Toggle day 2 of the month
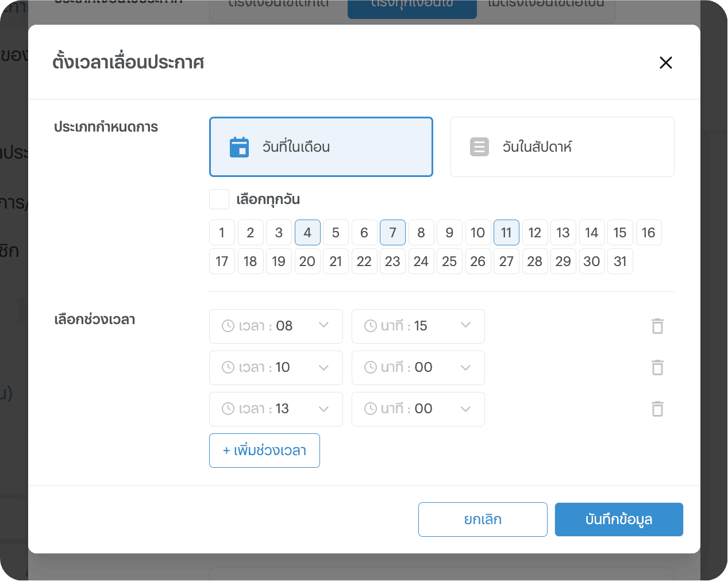Screen dimensions: 728x581 click(x=251, y=233)
